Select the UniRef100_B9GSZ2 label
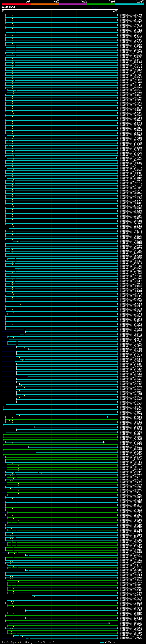The height and width of the screenshot is (644, 146). [x=131, y=331]
